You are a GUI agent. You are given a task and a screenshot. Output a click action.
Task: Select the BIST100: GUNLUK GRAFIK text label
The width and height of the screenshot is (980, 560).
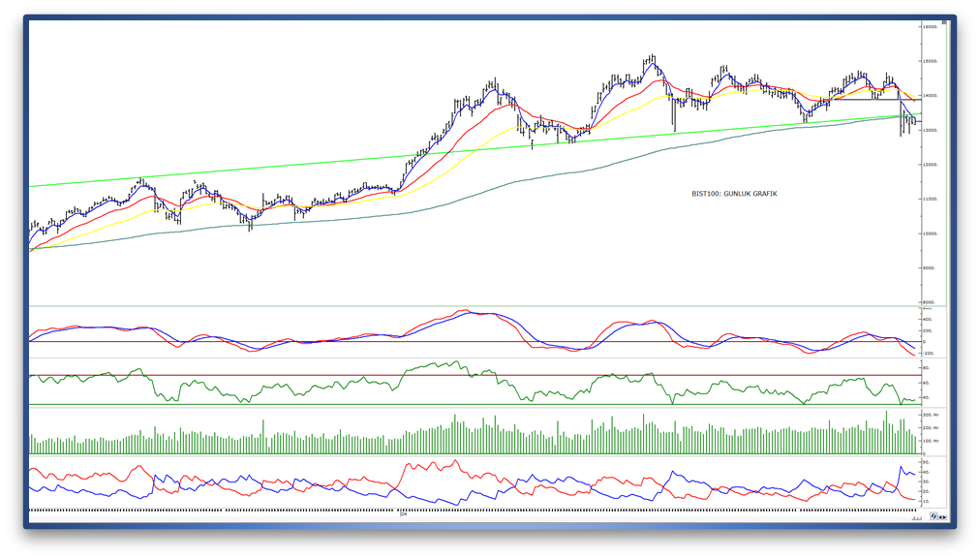(x=734, y=194)
